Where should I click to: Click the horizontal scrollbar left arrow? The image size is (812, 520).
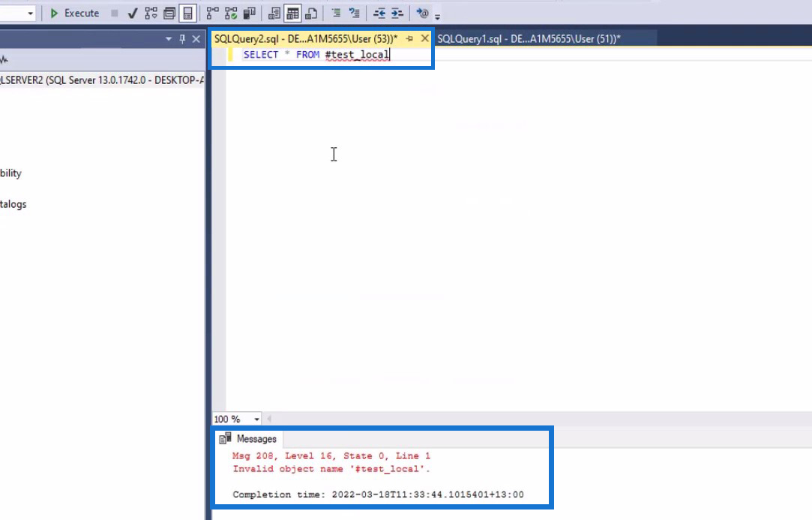pos(268,419)
